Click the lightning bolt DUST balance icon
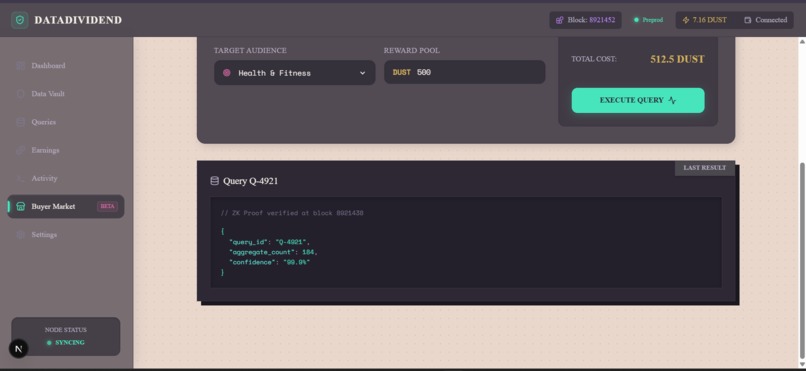This screenshot has width=806, height=371. (x=686, y=20)
